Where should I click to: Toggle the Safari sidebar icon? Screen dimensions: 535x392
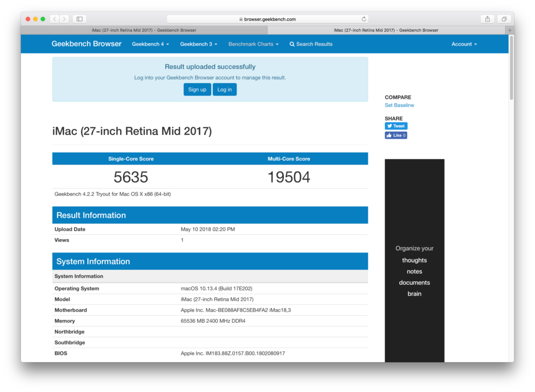click(79, 19)
